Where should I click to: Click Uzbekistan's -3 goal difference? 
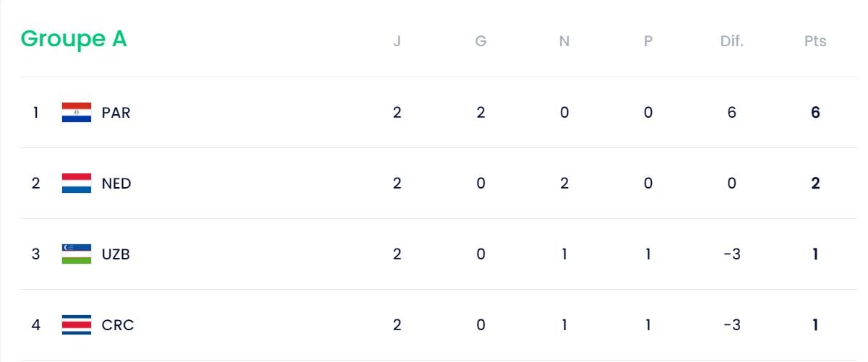click(731, 254)
